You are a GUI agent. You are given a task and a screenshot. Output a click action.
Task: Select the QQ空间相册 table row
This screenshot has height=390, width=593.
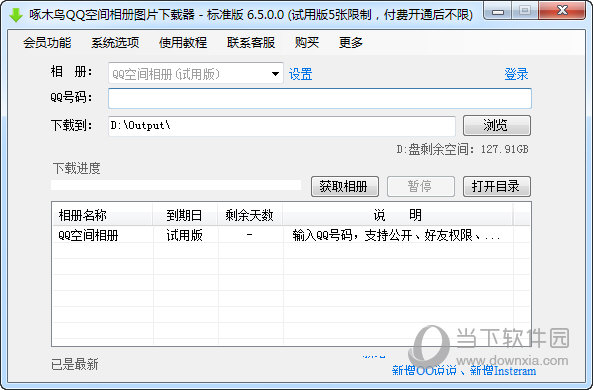(x=291, y=235)
